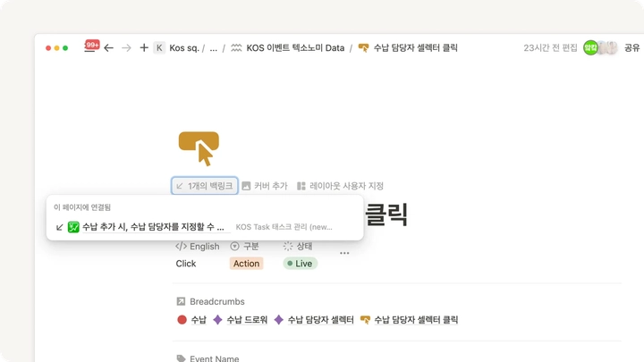Screen dimensions: 644x362
Task: Change the Live status value
Action: (x=301, y=264)
